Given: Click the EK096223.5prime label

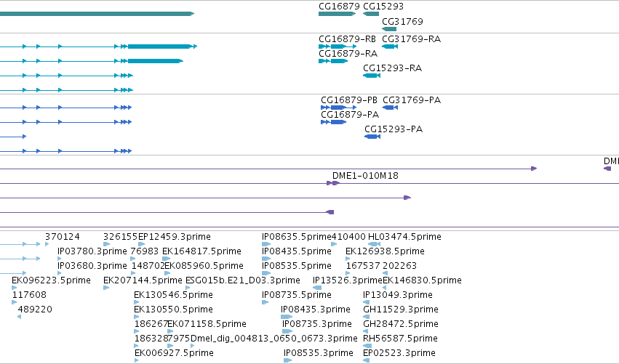Looking at the screenshot, I should (52, 280).
